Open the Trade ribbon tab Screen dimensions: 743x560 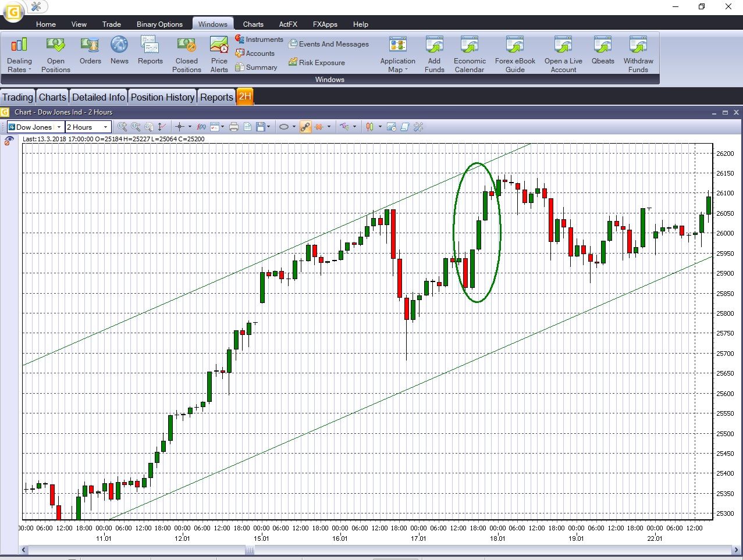pos(112,24)
